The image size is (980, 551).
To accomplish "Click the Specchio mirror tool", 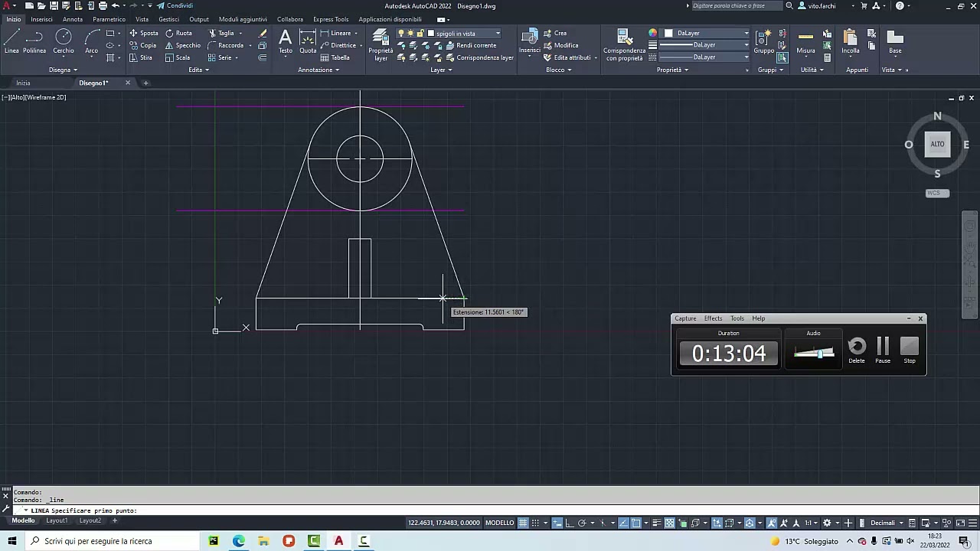I will click(182, 45).
